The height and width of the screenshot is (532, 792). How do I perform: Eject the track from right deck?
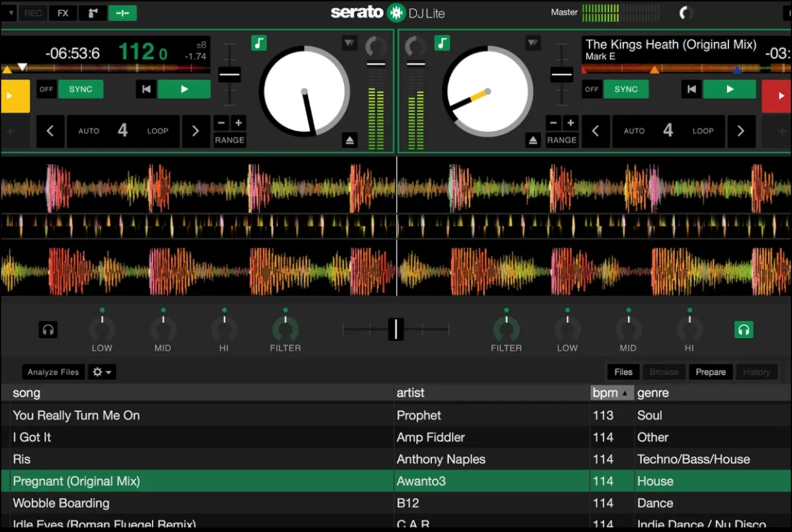(x=533, y=140)
